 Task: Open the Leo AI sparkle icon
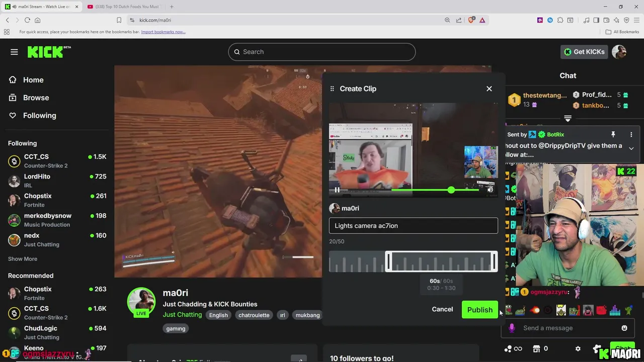click(x=616, y=20)
